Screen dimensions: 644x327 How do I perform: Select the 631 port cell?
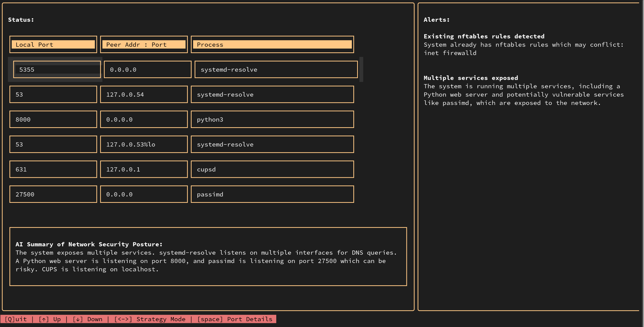click(x=53, y=169)
